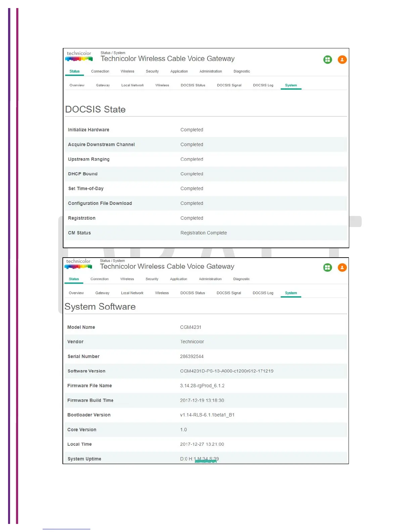Image resolution: width=411 pixels, height=532 pixels.
Task: Open the Security tab in the DOCSIS State screenshot
Action: click(x=152, y=71)
